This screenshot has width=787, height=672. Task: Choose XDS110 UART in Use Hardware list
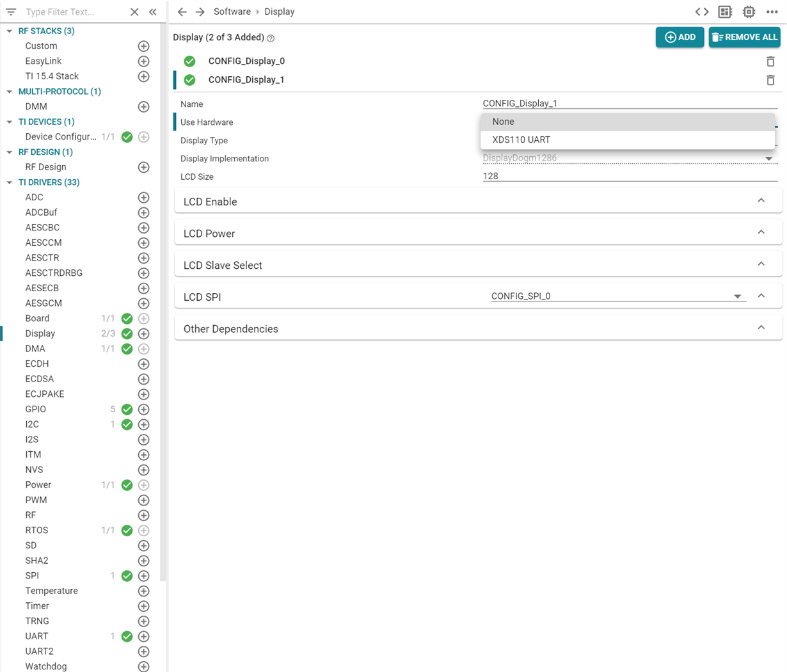pyautogui.click(x=628, y=140)
